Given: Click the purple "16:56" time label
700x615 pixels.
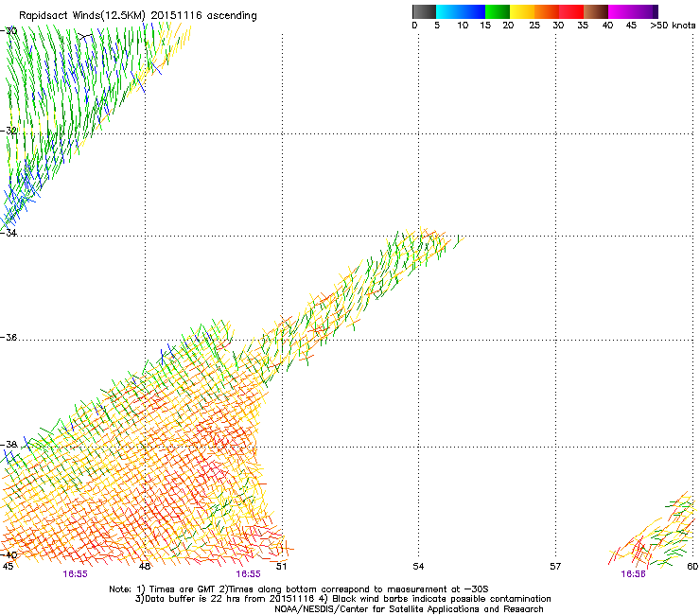Looking at the screenshot, I should click(633, 574).
